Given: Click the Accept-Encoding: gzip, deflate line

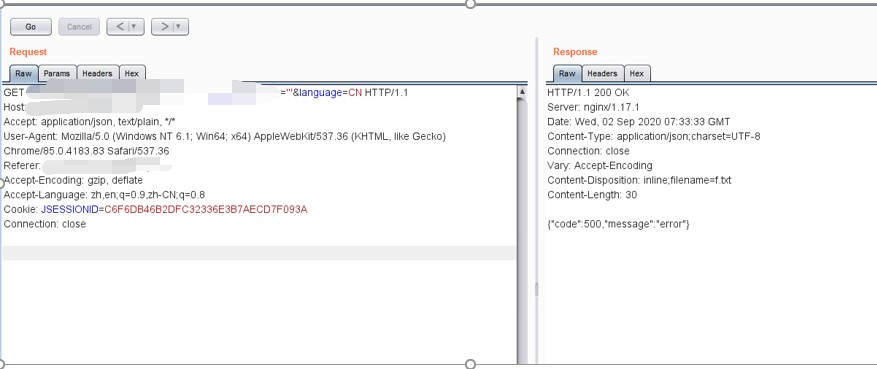Looking at the screenshot, I should click(73, 181).
